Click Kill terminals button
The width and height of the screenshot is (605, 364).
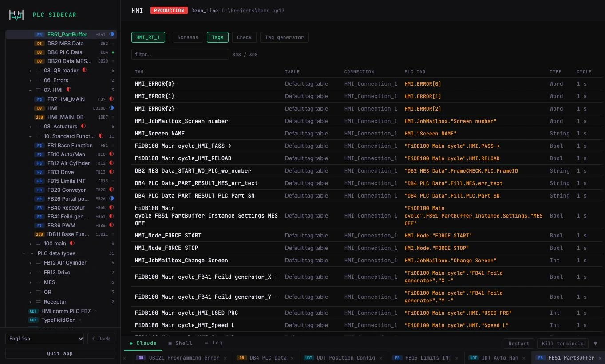562,344
